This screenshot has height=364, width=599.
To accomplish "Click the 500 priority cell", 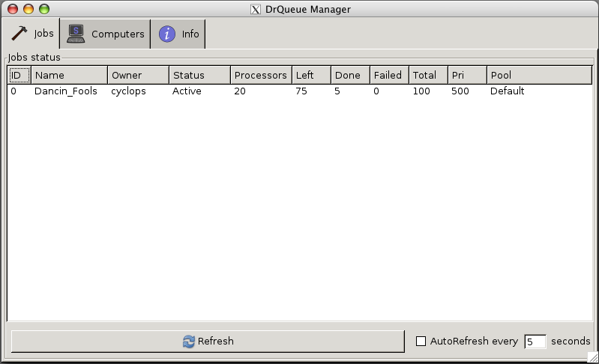I will point(460,91).
